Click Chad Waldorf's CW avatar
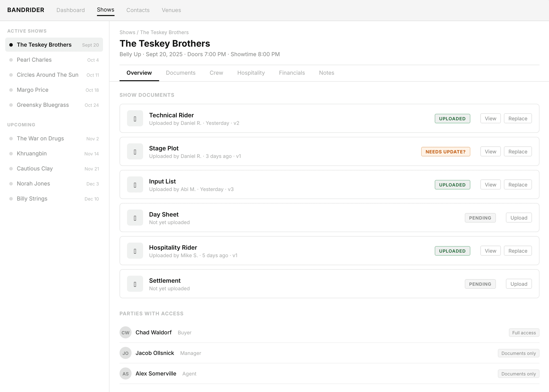The image size is (549, 392). [x=125, y=333]
